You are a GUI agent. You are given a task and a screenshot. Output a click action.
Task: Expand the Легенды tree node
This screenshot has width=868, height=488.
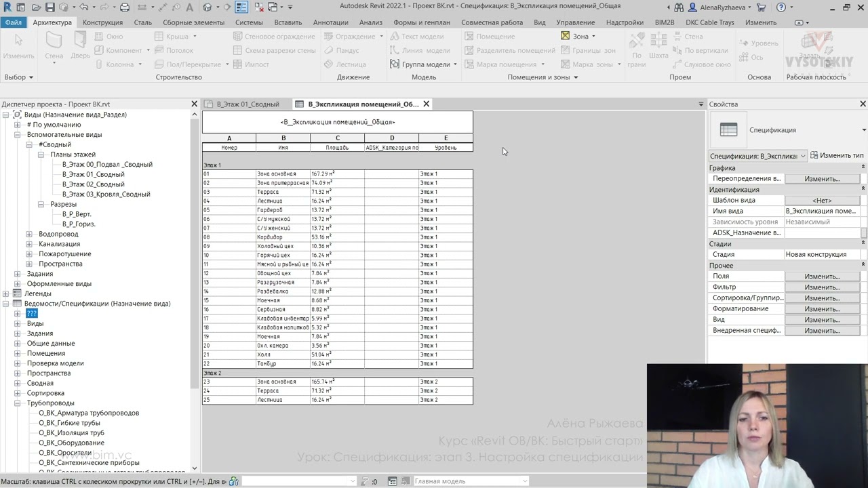(x=6, y=294)
